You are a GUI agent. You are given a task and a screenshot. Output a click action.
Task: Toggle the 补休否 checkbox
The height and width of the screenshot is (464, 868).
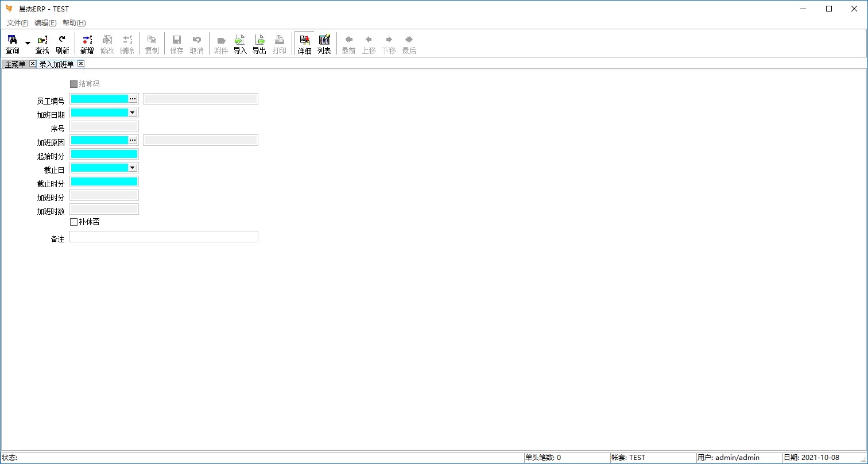(x=73, y=222)
